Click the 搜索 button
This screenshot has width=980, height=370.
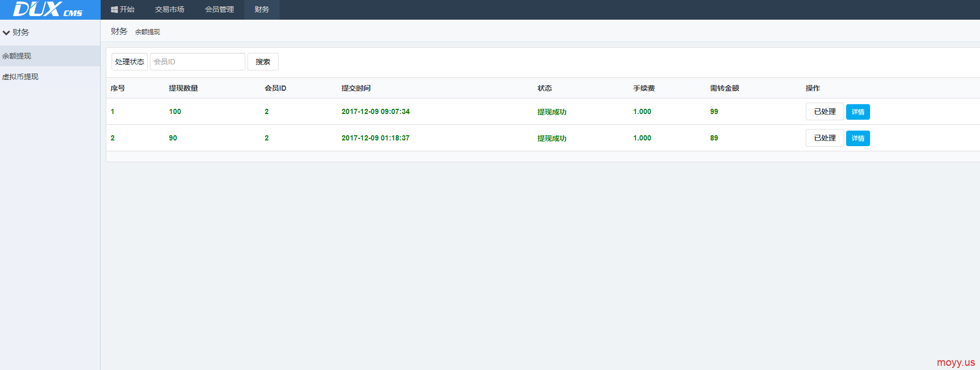263,62
